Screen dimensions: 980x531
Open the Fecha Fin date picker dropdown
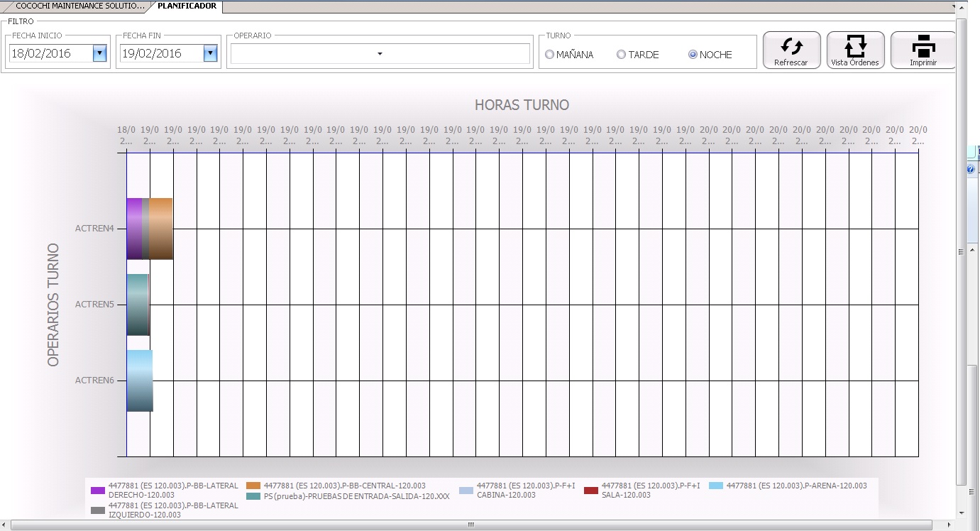click(x=210, y=53)
